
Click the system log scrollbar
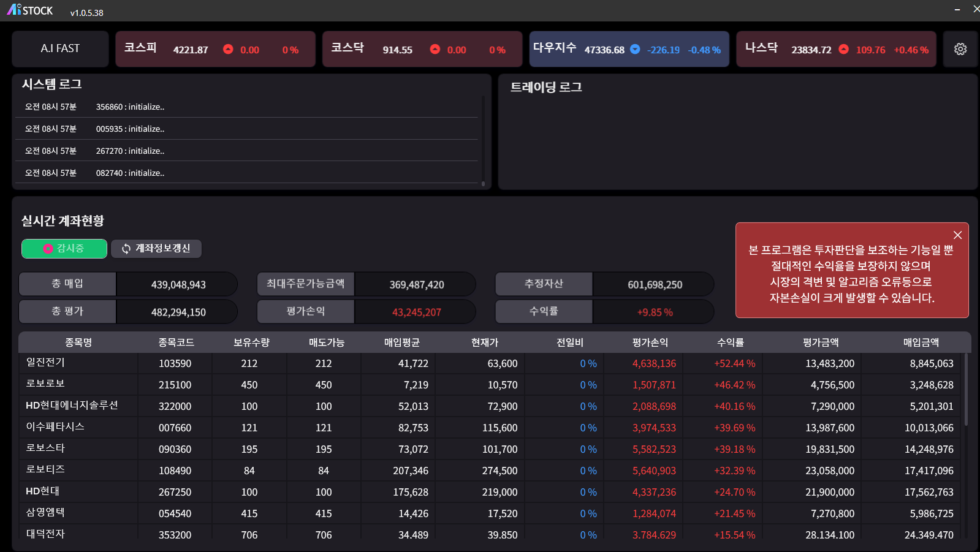tap(483, 141)
